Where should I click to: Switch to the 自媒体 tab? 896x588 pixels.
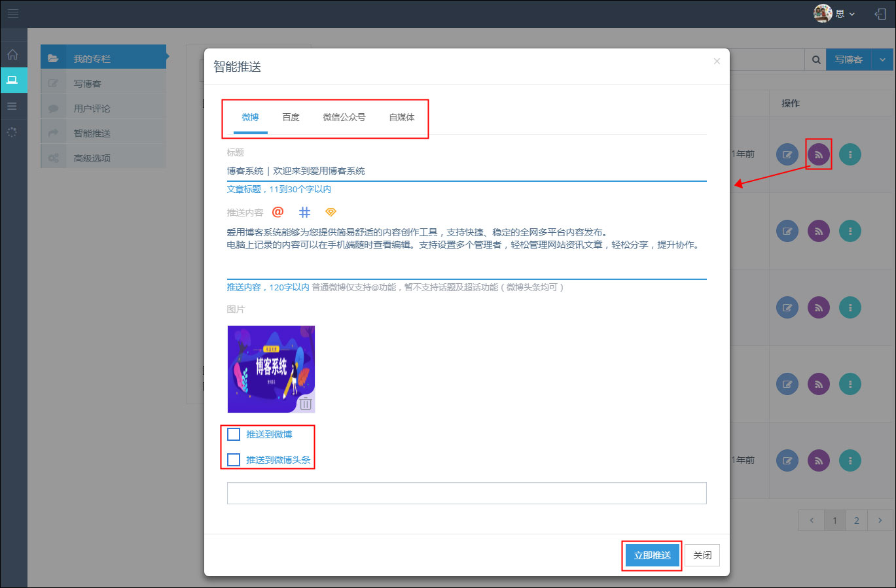(x=402, y=117)
